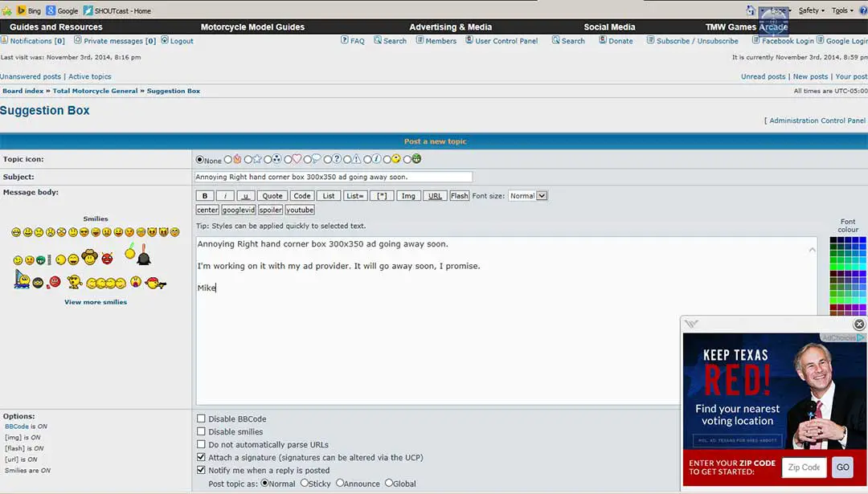868x494 pixels.
Task: Uncheck Notify me when a reply is posted
Action: (201, 470)
